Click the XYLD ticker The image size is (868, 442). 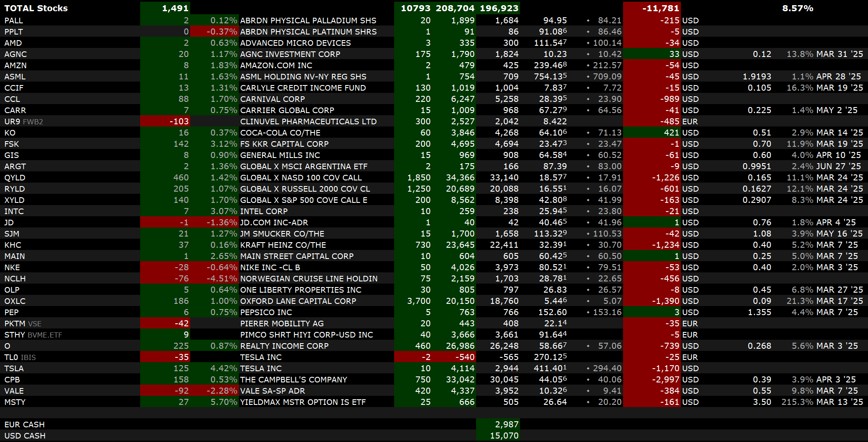[14, 200]
